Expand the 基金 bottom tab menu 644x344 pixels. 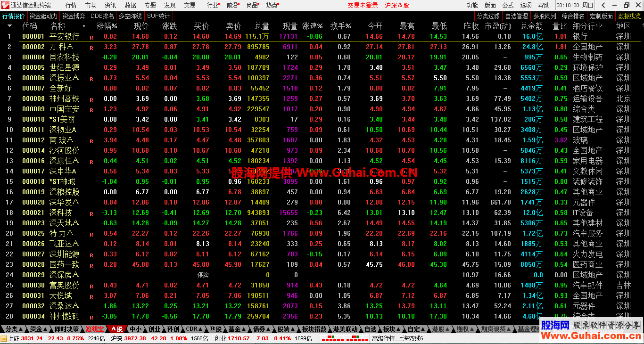click(x=238, y=329)
